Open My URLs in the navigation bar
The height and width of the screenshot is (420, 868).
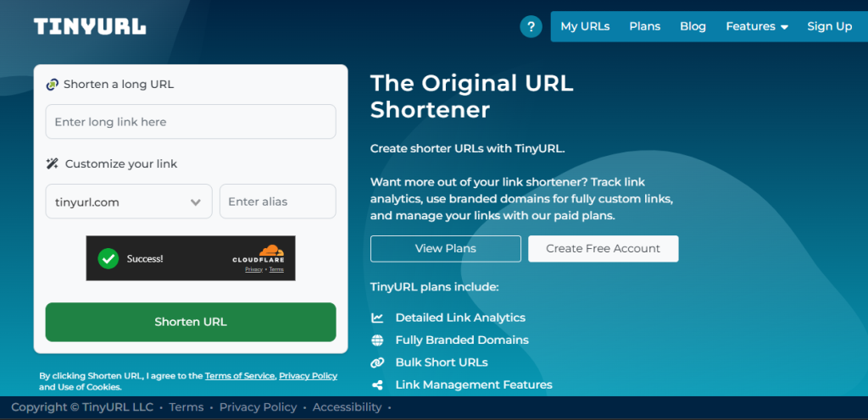[x=585, y=26]
